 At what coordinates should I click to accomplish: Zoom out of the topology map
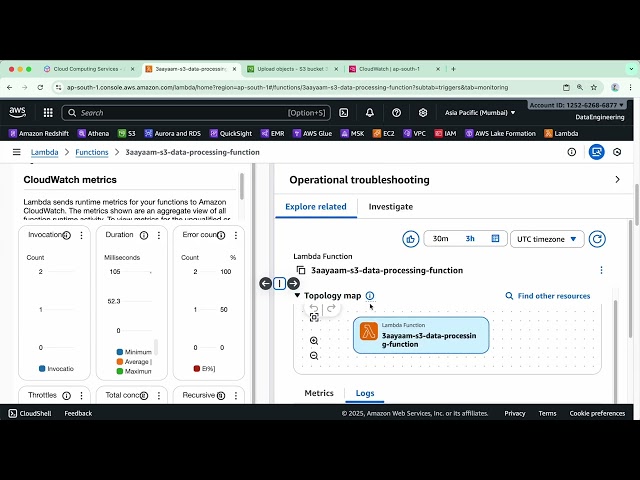[314, 356]
